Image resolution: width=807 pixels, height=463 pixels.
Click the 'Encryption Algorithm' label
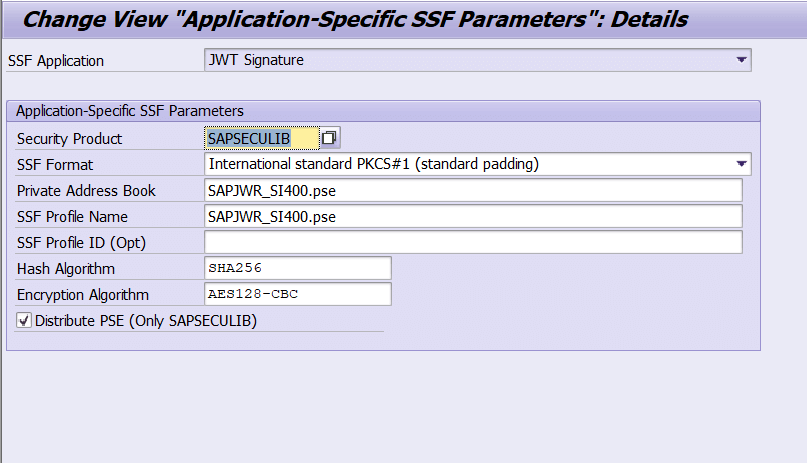(x=83, y=295)
